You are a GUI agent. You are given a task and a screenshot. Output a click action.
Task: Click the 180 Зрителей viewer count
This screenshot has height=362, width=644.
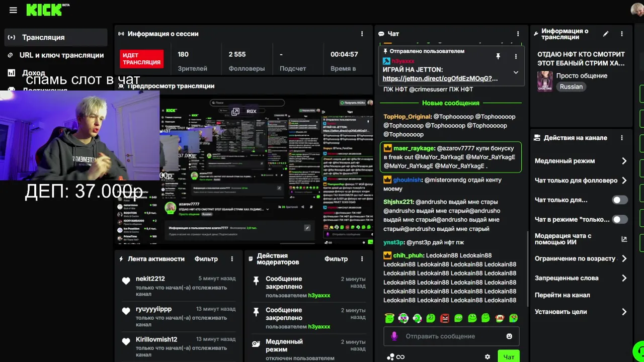click(192, 61)
